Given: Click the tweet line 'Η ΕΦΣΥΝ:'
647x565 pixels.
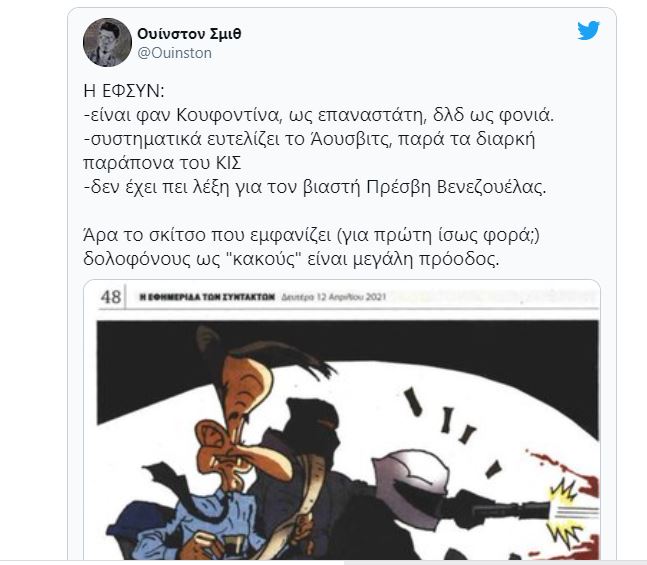Looking at the screenshot, I should click(124, 91).
